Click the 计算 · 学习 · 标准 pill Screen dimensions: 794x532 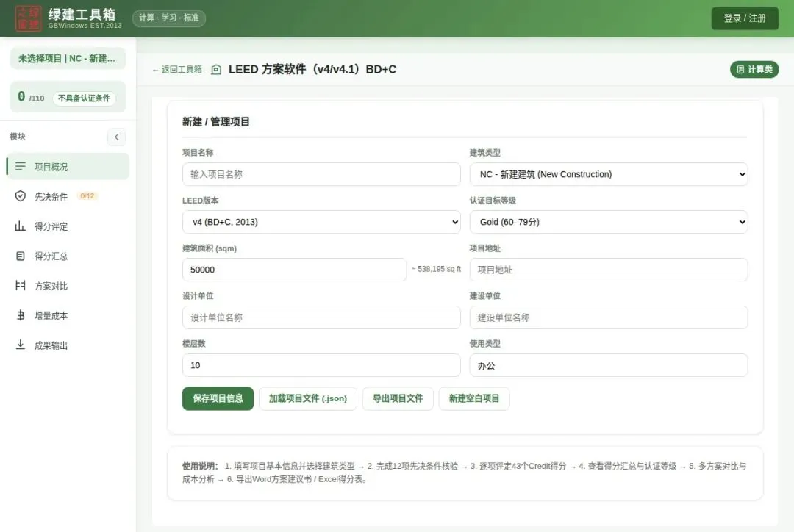tap(169, 18)
